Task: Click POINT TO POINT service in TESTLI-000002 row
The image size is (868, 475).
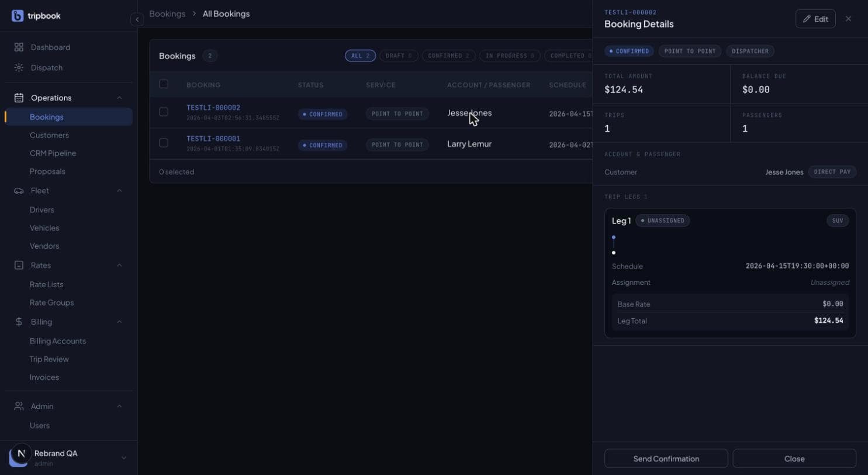Action: (397, 114)
